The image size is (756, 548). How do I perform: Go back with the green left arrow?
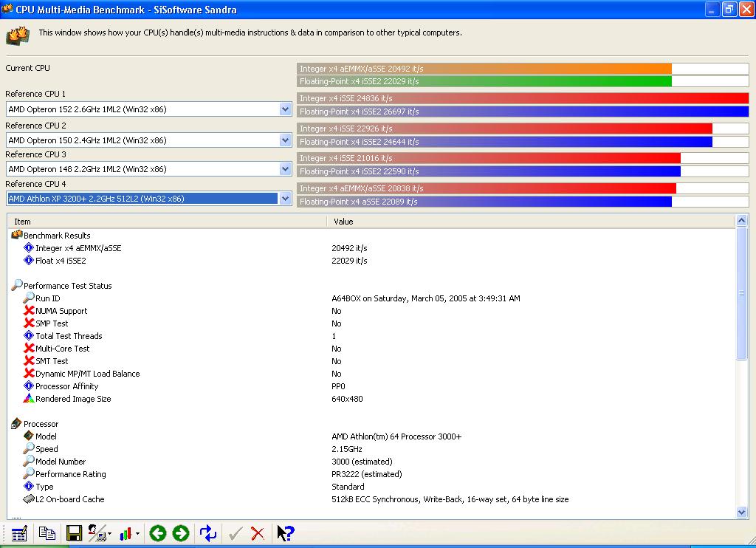pos(158,533)
